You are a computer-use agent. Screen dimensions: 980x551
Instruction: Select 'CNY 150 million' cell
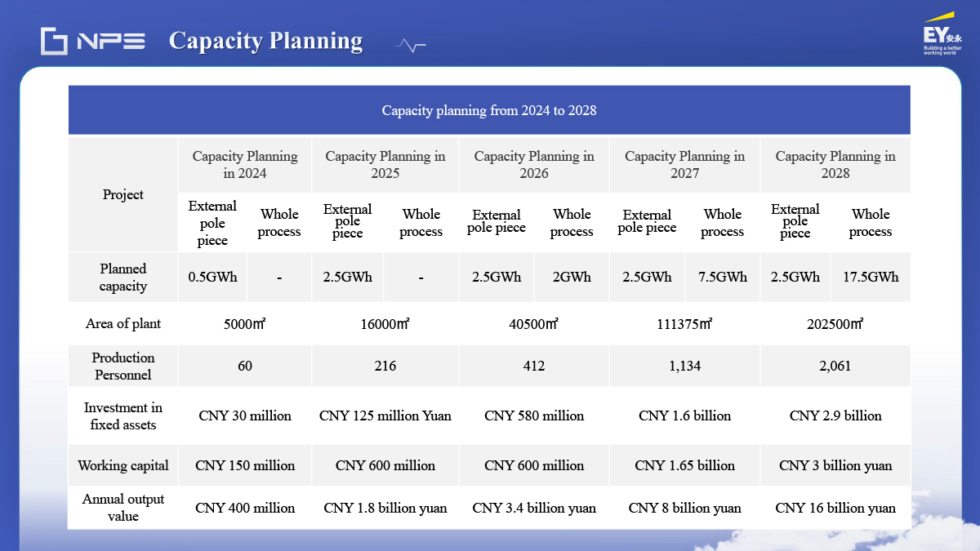[245, 466]
